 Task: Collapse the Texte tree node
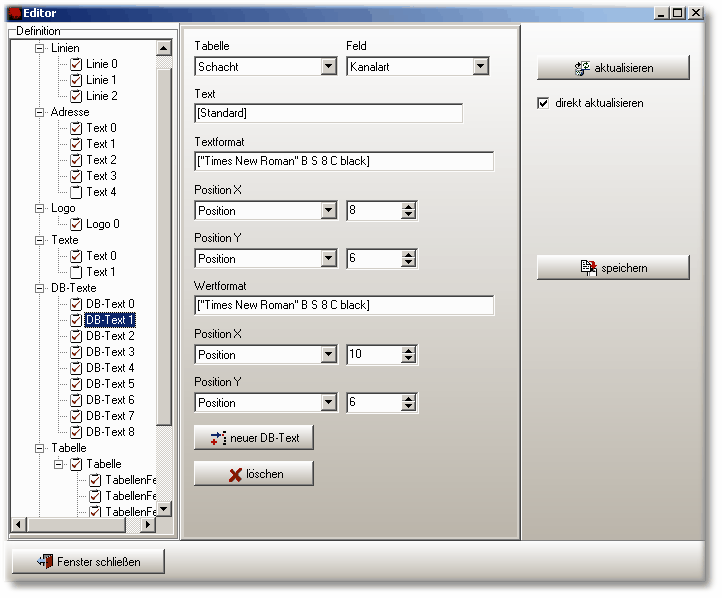click(40, 240)
